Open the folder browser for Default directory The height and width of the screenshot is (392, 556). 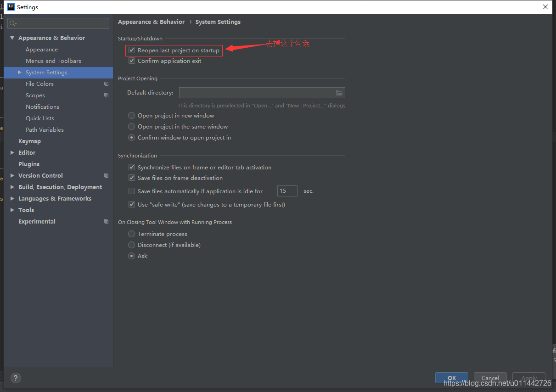339,93
